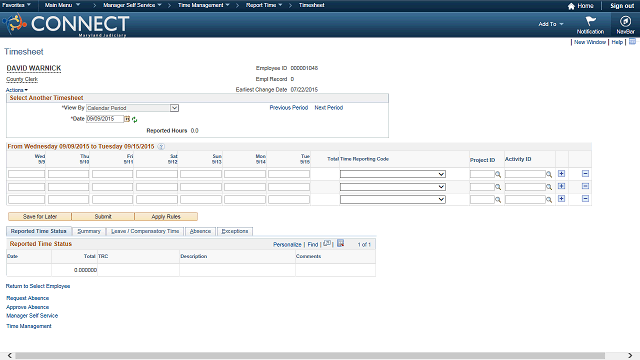Open Time Management breadcrumb menu
This screenshot has width=640, height=360.
pyautogui.click(x=204, y=5)
